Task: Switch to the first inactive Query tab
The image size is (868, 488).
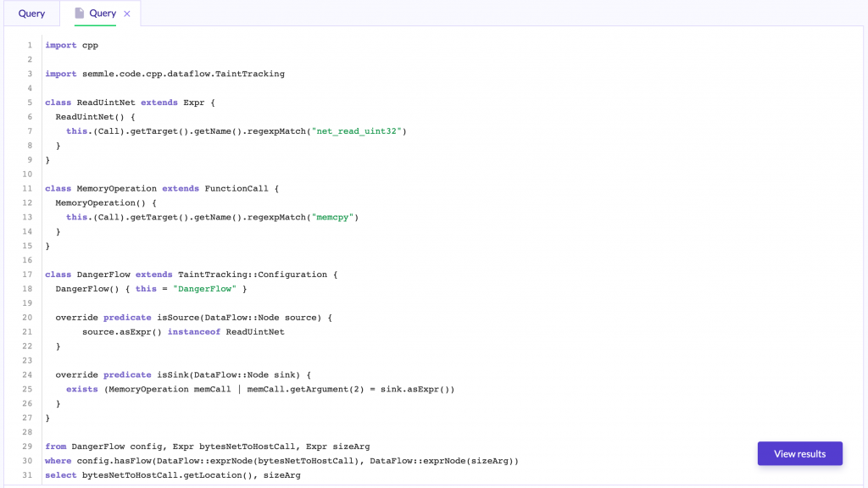Action: click(31, 14)
